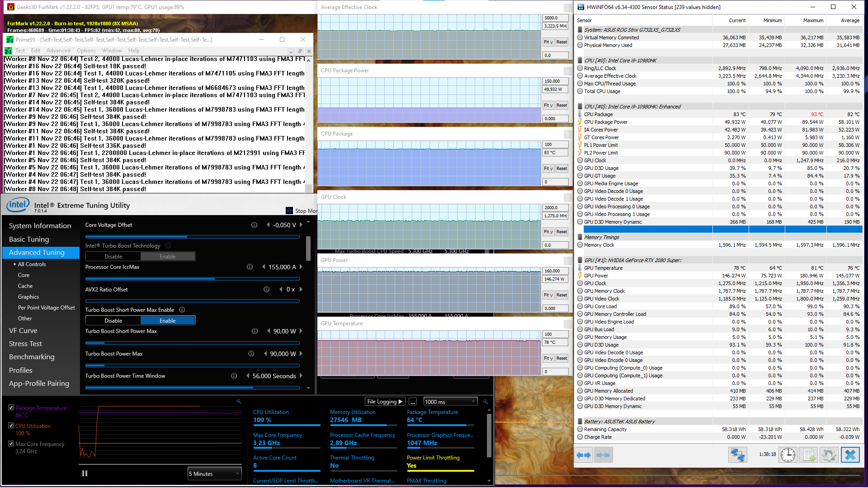Uncheck CPU Utilization graph checkbox
This screenshot has height=488, width=868.
[x=11, y=426]
